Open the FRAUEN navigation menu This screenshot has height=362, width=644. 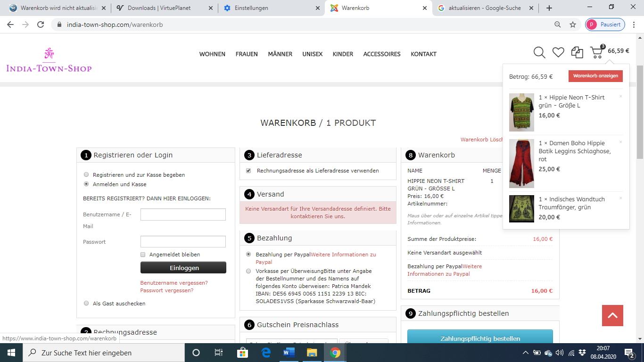click(247, 54)
